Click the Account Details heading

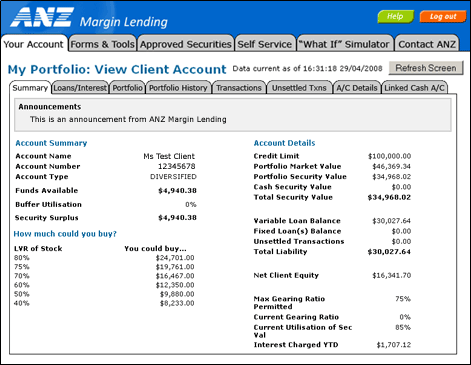[x=284, y=143]
